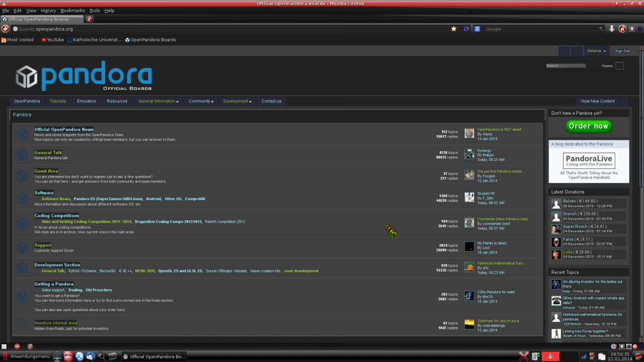Open the History menu
644x362 pixels.
point(48,11)
